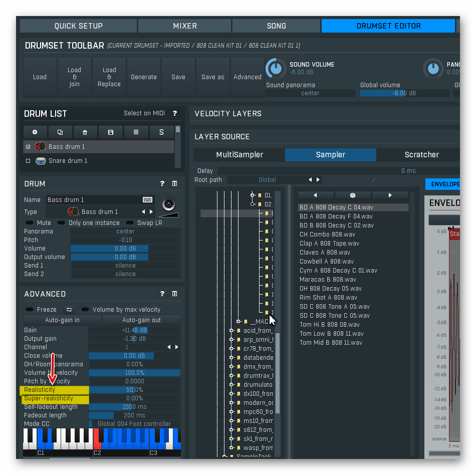Click the Global volume slider bar

point(404,93)
